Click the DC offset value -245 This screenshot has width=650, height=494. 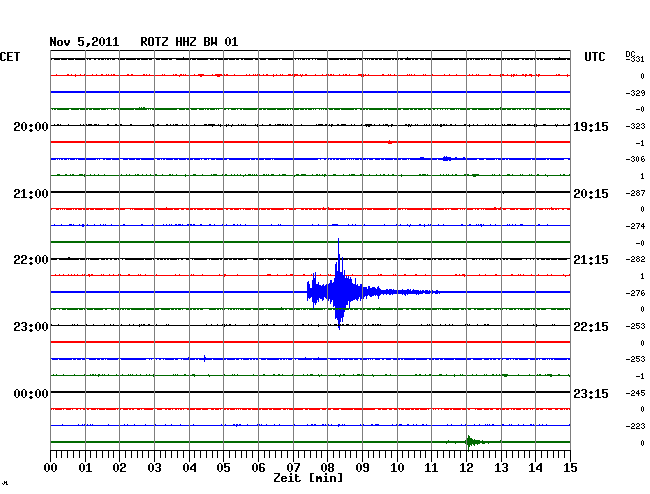coord(635,393)
